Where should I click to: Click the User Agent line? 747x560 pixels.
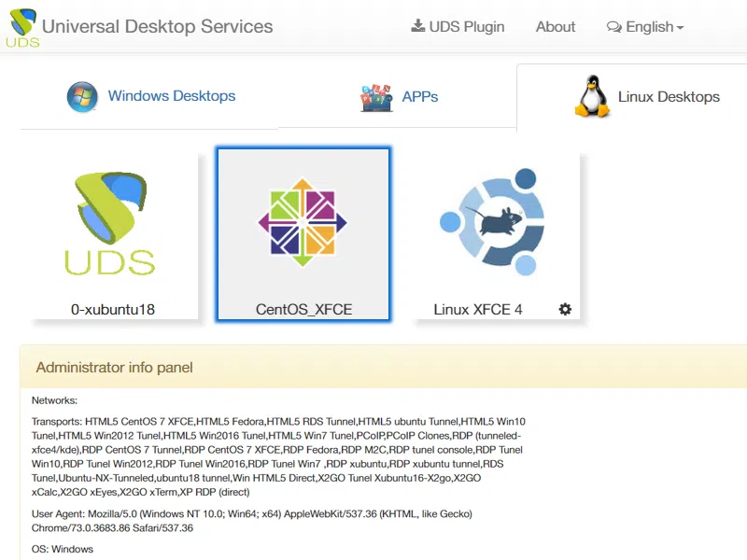click(x=252, y=521)
